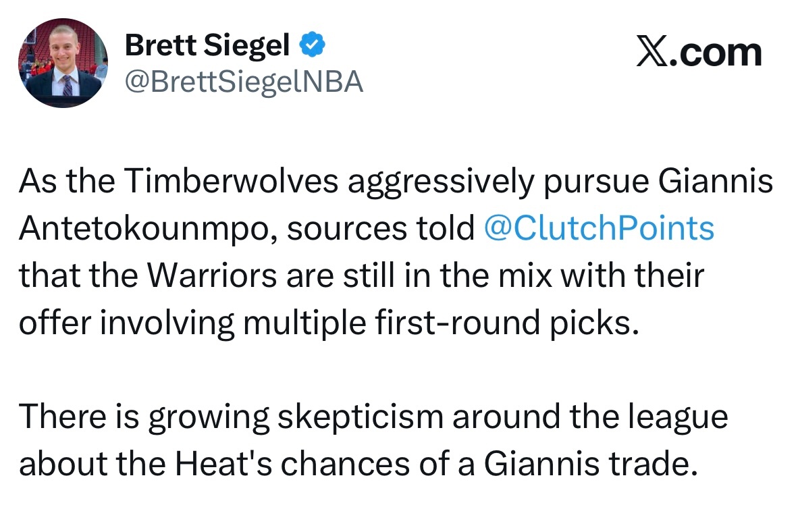Click the X logo in the watermark
The height and width of the screenshot is (532, 796).
tap(653, 53)
